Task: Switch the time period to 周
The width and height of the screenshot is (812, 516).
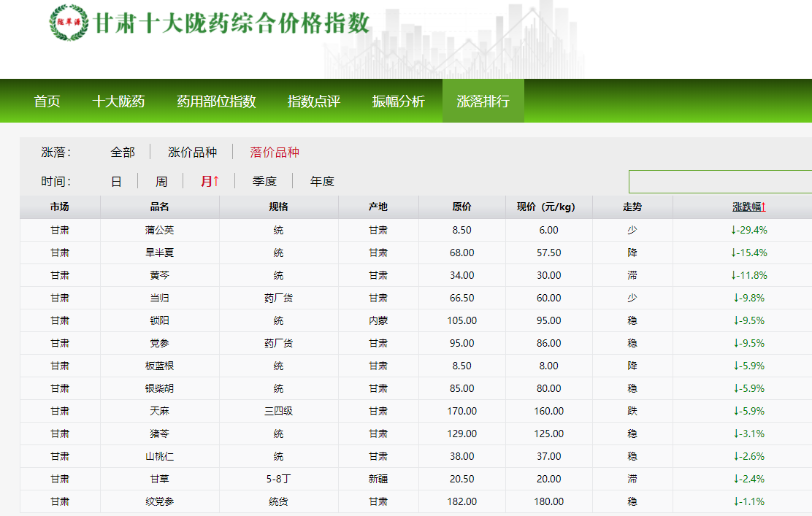Action: pos(161,182)
